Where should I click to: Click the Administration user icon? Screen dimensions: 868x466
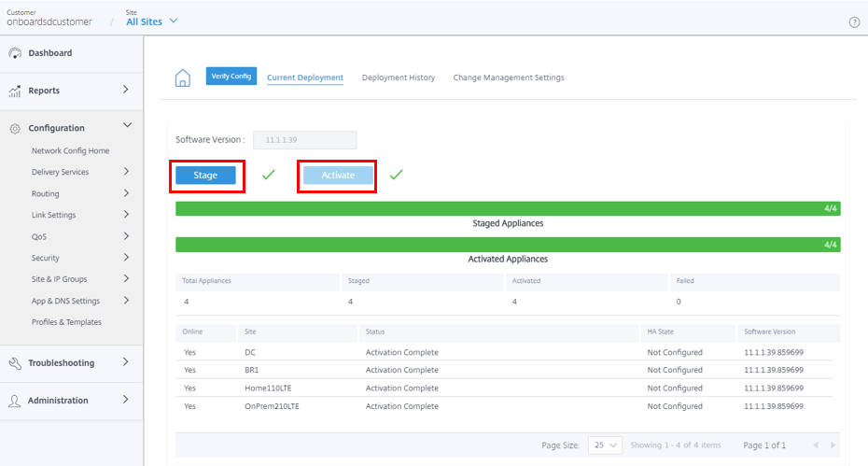click(14, 401)
